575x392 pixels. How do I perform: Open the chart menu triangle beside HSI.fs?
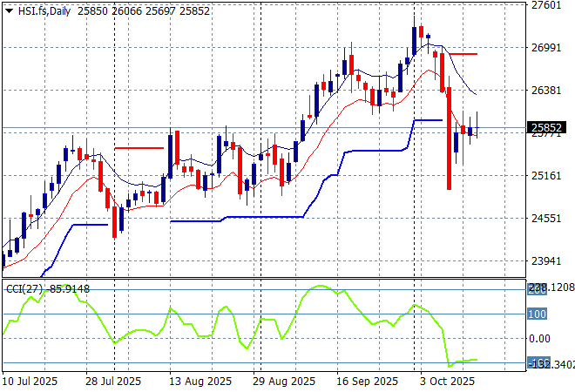[9, 11]
